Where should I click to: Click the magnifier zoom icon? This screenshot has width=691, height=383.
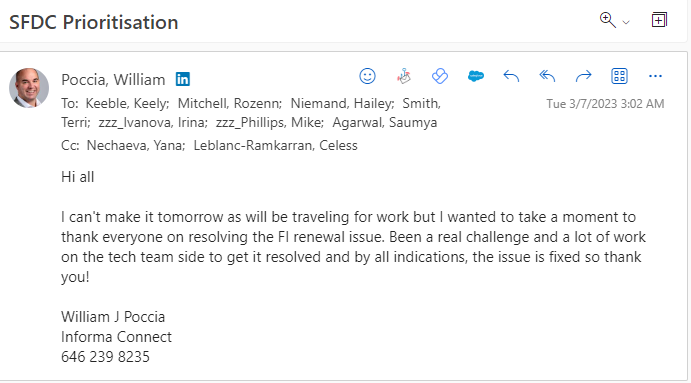(x=608, y=20)
